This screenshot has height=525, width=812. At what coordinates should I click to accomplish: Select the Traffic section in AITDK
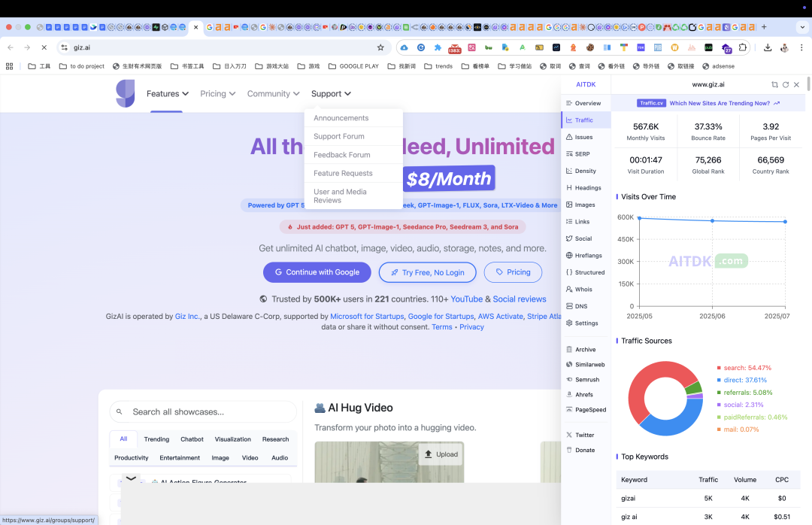586,120
